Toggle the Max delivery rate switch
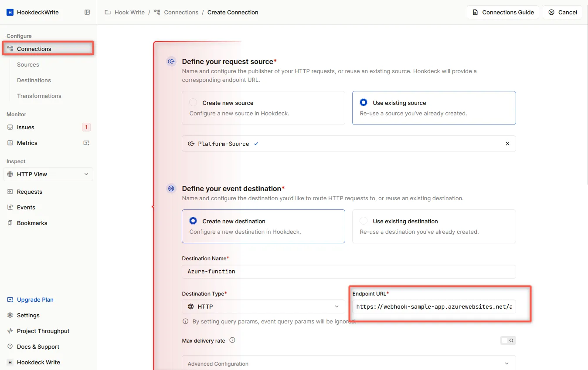This screenshot has width=588, height=370. click(x=508, y=340)
